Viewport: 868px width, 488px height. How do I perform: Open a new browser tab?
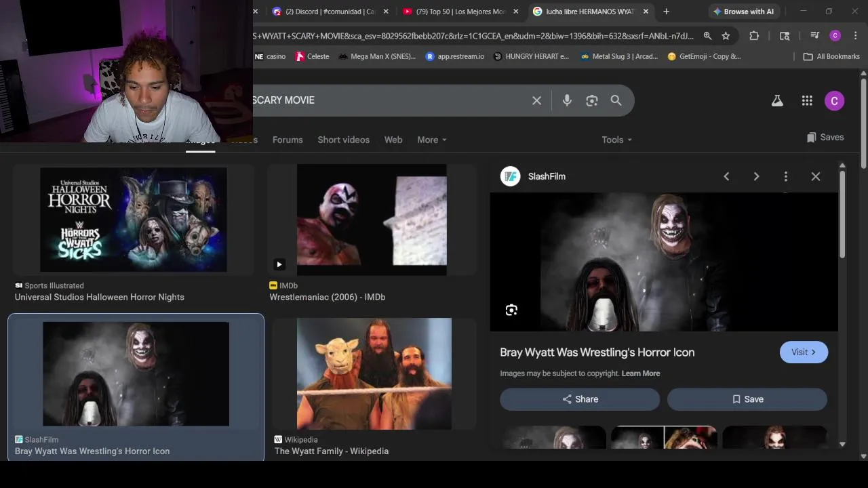tap(666, 12)
